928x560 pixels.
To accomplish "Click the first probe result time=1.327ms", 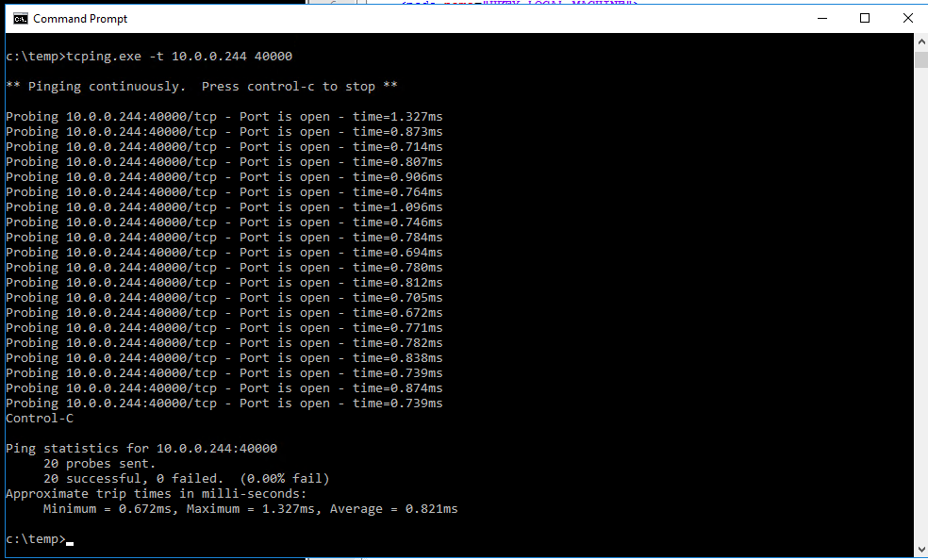I will [x=397, y=117].
